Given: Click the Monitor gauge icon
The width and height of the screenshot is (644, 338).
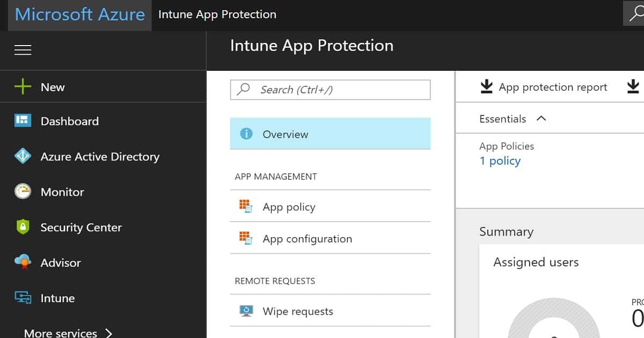Looking at the screenshot, I should pos(23,192).
